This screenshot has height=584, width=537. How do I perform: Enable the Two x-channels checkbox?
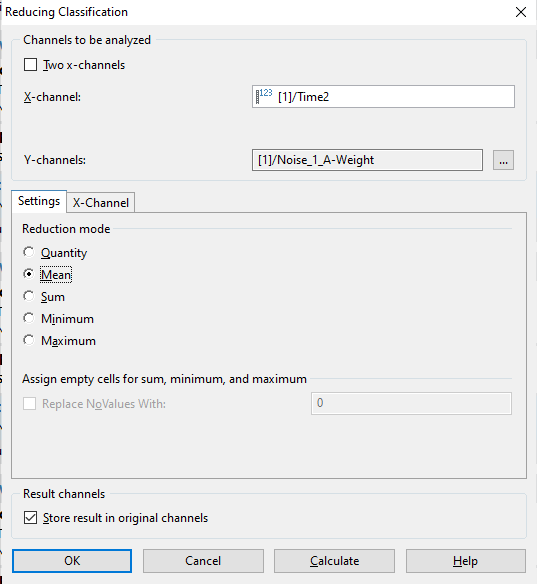pyautogui.click(x=31, y=64)
